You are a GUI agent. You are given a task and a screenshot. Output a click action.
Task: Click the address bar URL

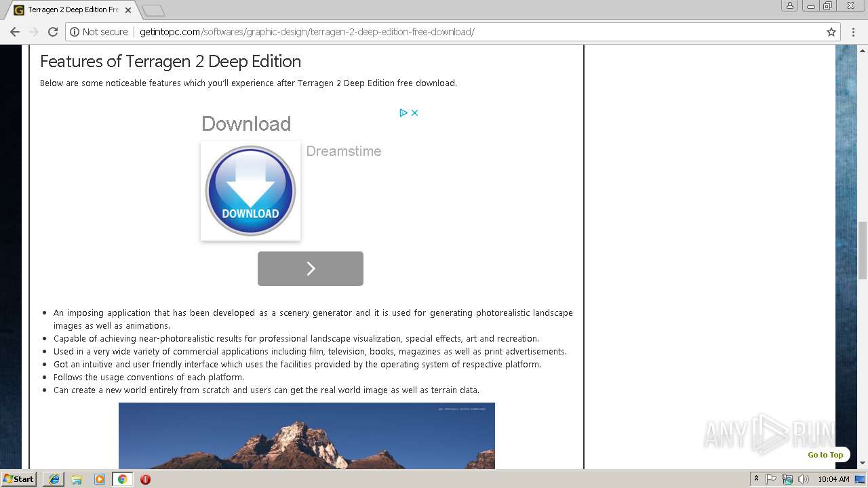[x=307, y=32]
